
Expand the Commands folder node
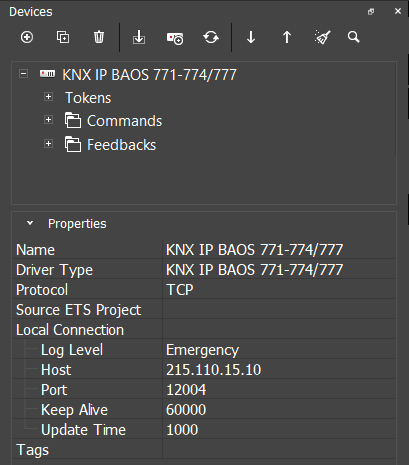tap(48, 120)
